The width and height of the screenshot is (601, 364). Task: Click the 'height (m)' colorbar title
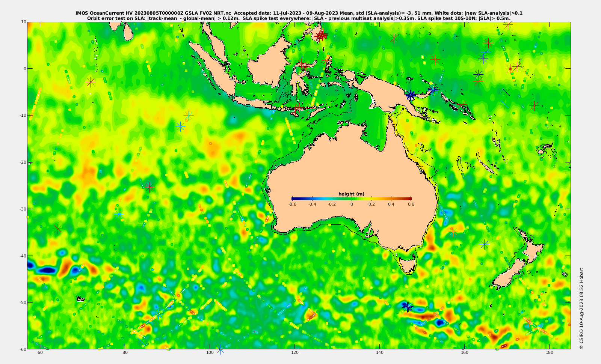pos(351,194)
